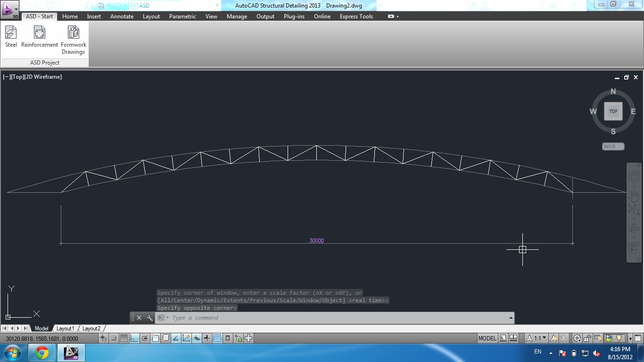This screenshot has width=644, height=362.
Task: Toggle Grid Display off
Action: (x=124, y=338)
